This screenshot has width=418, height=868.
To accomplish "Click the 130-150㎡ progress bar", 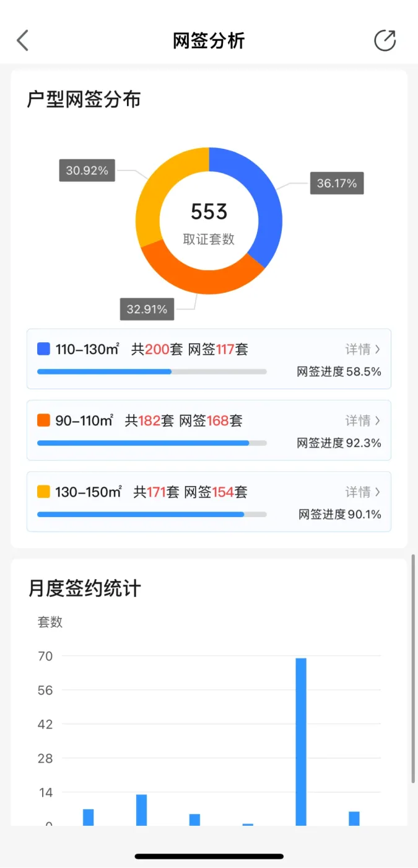I will 152,514.
